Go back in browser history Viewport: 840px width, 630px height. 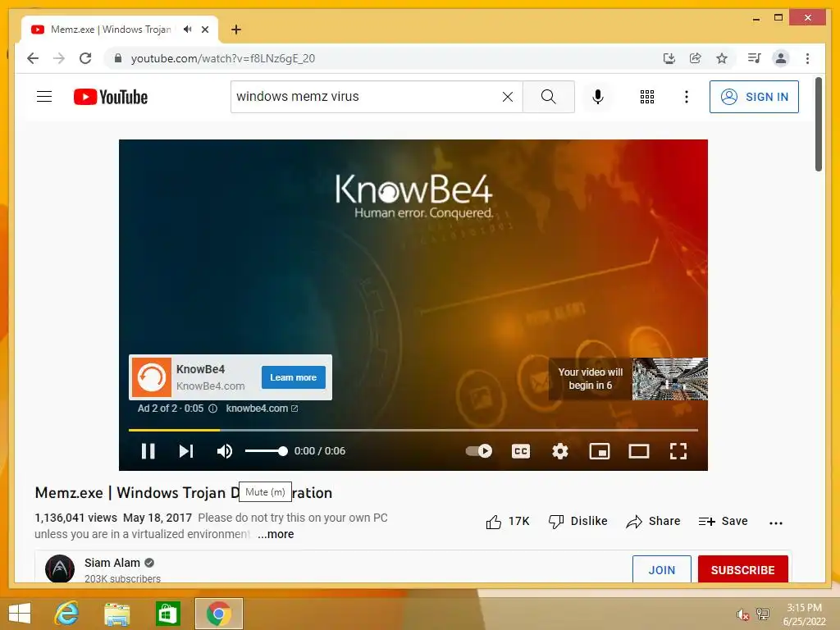(33, 58)
